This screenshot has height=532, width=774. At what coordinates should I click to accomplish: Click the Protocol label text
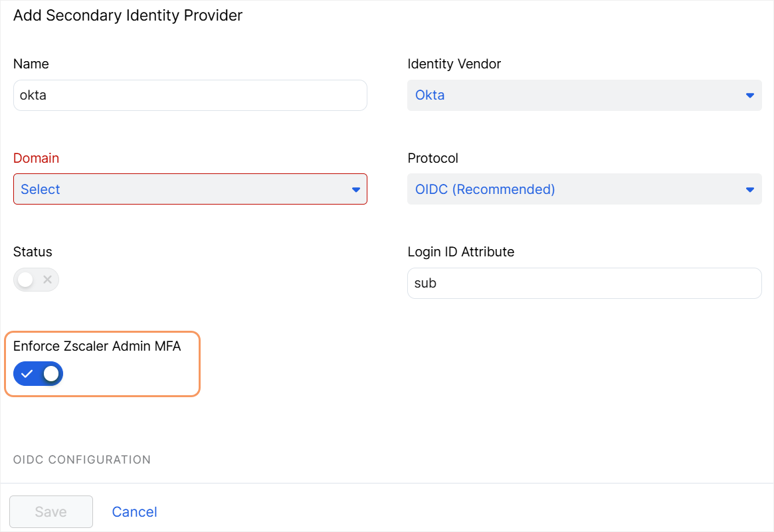(433, 158)
